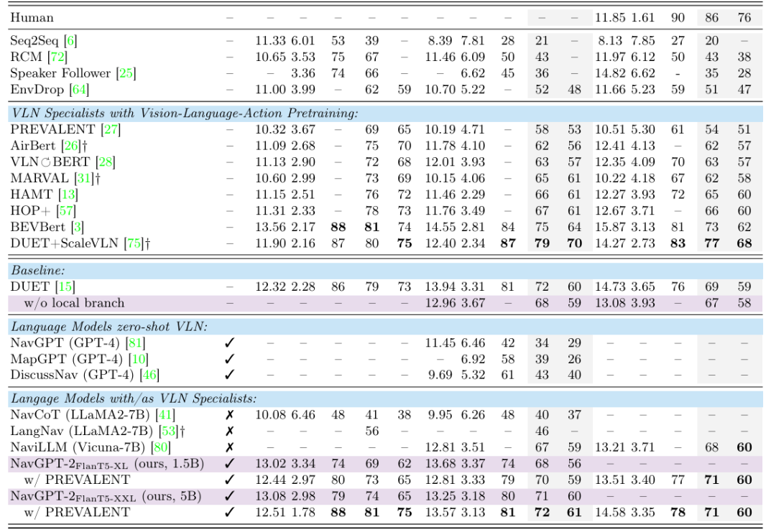Select value 9.69 in DiscussNav row

coord(440,375)
